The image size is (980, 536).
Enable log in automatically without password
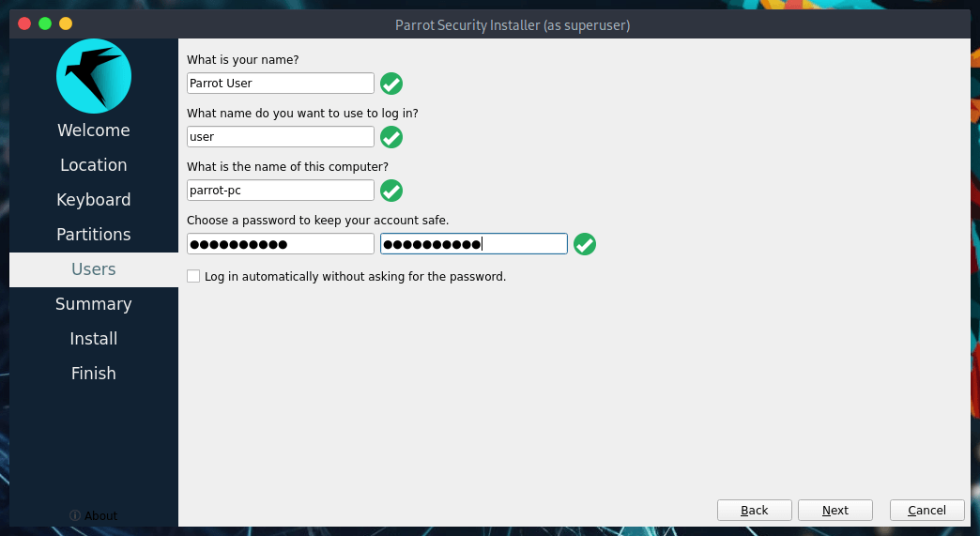coord(193,276)
